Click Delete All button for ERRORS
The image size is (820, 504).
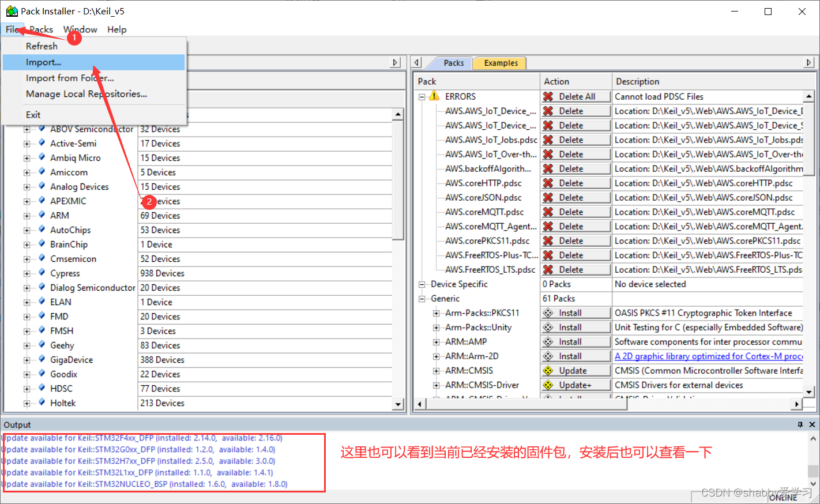pyautogui.click(x=576, y=97)
